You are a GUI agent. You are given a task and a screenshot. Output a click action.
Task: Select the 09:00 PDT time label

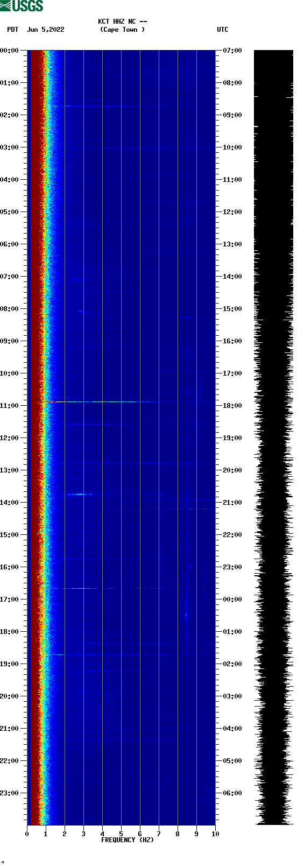click(x=9, y=341)
